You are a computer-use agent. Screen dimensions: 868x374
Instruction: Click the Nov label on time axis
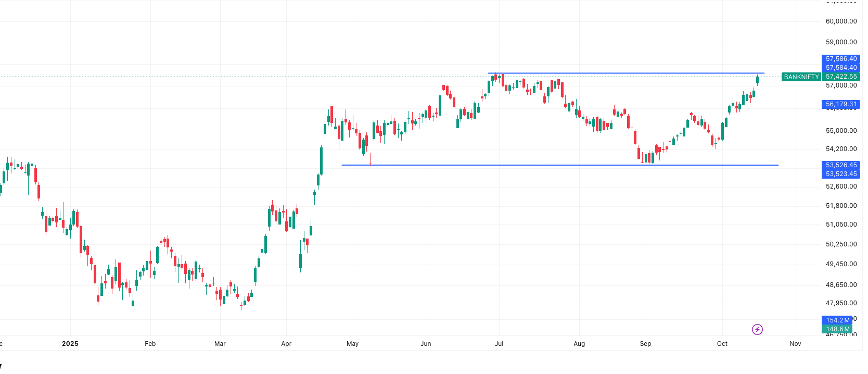pyautogui.click(x=795, y=344)
